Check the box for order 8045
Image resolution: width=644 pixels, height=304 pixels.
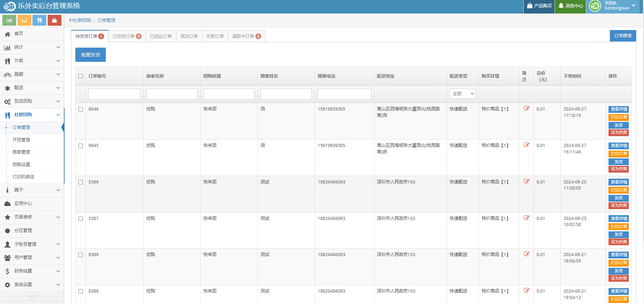pos(80,146)
